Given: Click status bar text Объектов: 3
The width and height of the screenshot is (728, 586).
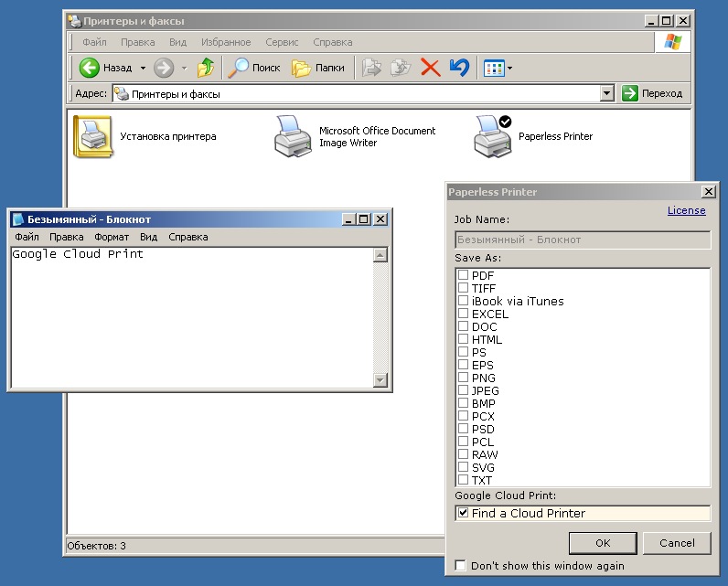Looking at the screenshot, I should [x=96, y=546].
